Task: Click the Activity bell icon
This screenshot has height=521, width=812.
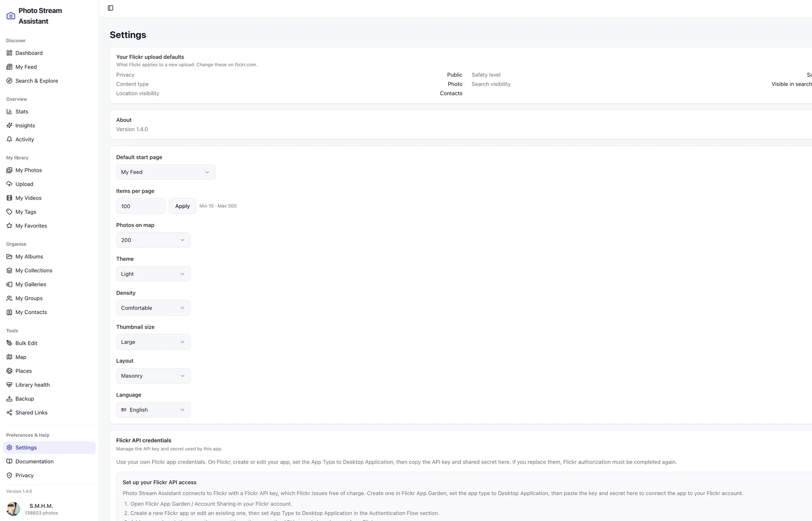Action: pyautogui.click(x=9, y=139)
